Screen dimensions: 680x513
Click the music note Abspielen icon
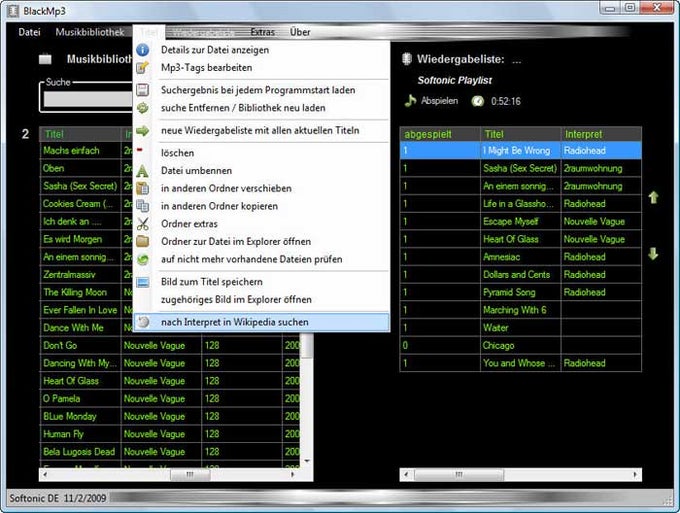coord(410,101)
